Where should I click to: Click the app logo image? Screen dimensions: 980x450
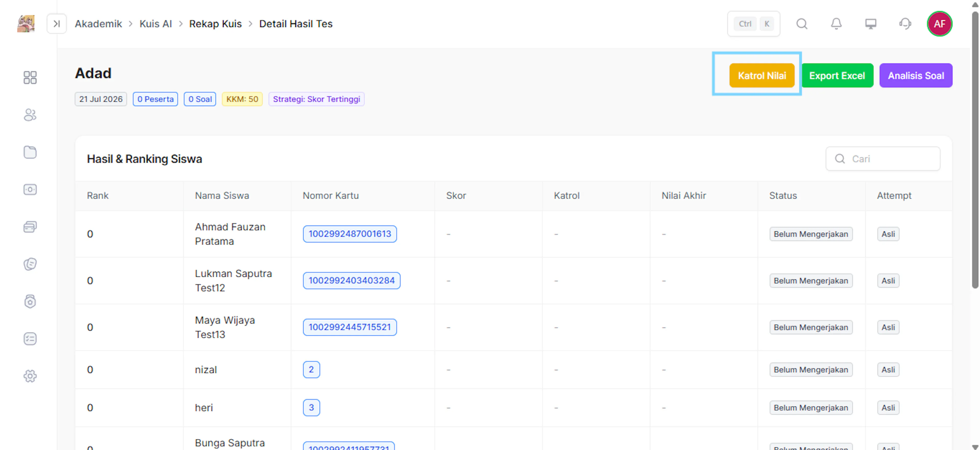coord(26,23)
